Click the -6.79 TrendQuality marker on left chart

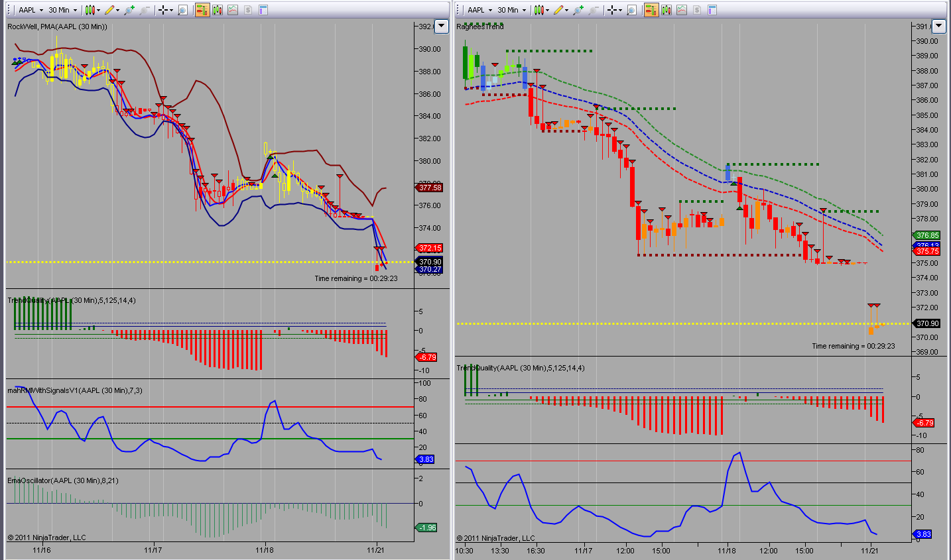click(426, 357)
